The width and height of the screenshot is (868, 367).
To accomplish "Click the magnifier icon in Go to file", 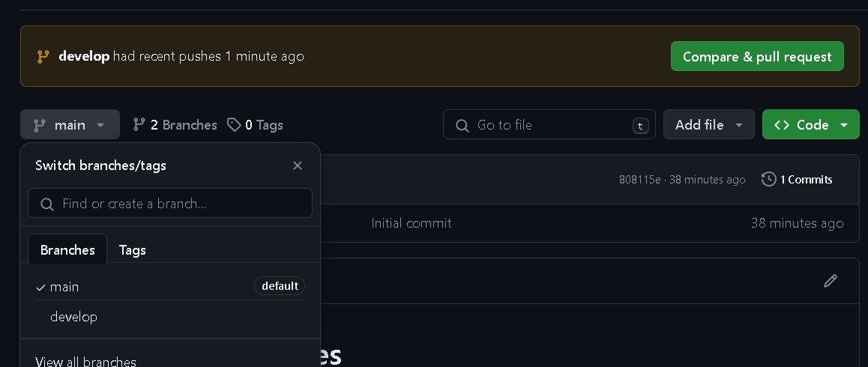I will 462,125.
